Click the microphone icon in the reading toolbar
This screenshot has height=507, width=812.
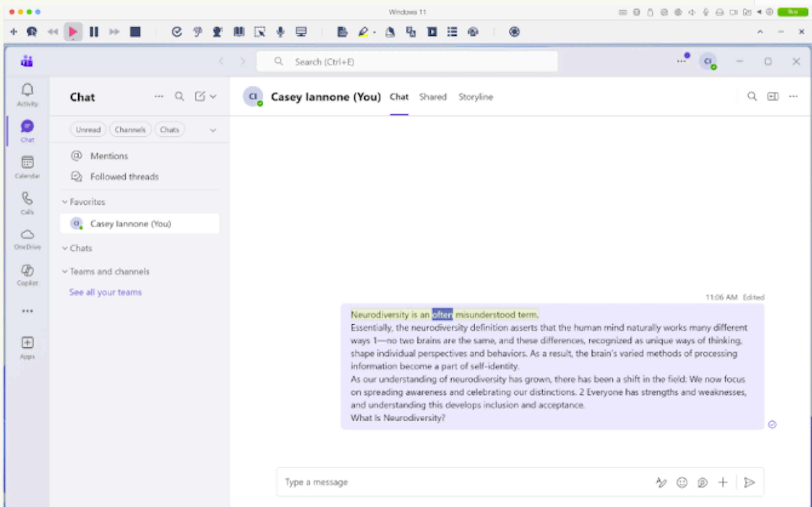tap(280, 32)
